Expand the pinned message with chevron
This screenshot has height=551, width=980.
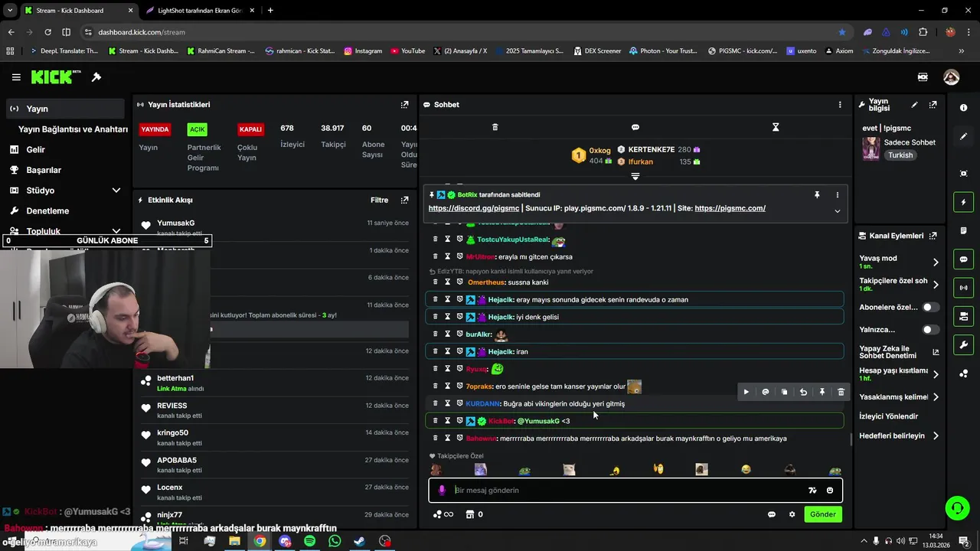(x=837, y=211)
